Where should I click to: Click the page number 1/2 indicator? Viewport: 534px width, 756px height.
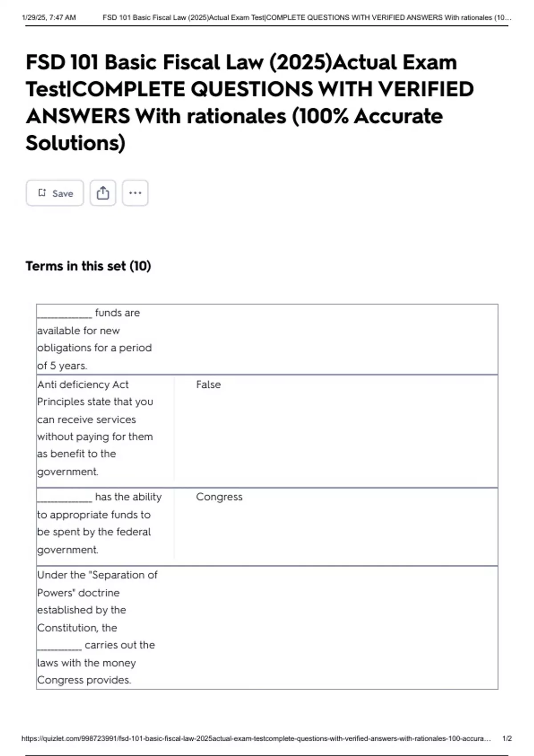coord(507,738)
